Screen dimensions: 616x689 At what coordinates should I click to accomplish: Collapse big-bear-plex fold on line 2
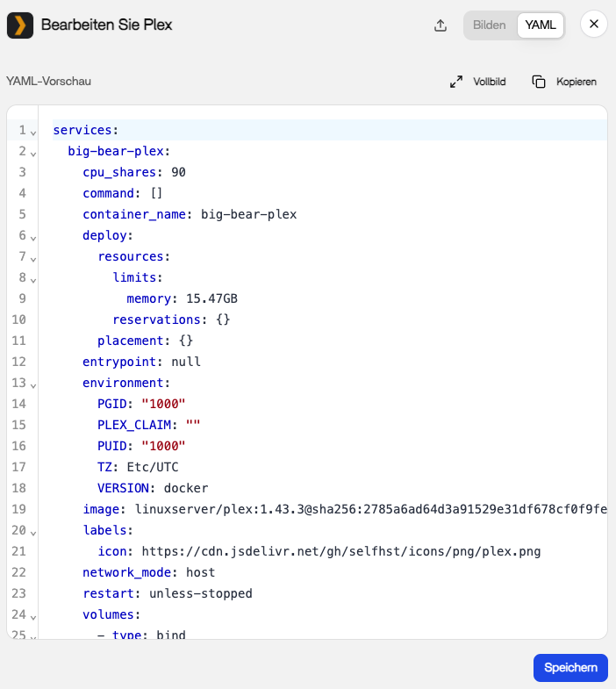coord(33,154)
